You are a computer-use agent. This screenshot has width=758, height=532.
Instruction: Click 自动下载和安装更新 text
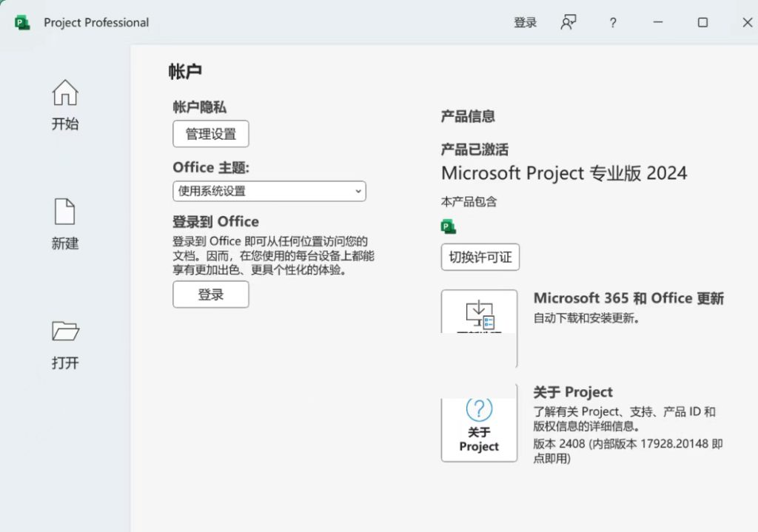pos(586,318)
